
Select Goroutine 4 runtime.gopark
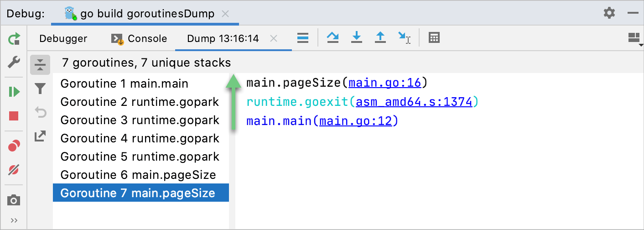pyautogui.click(x=141, y=138)
